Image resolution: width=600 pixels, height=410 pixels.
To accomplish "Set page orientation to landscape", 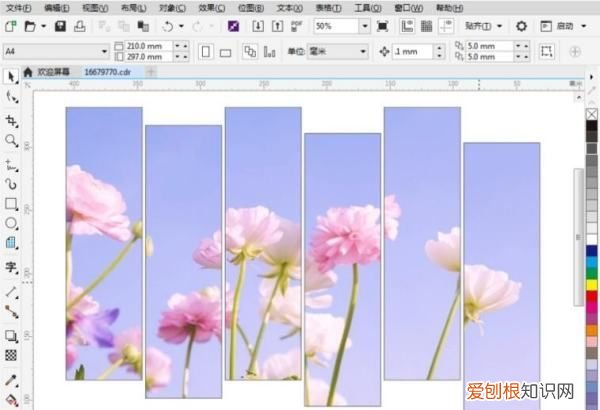I will coord(225,52).
